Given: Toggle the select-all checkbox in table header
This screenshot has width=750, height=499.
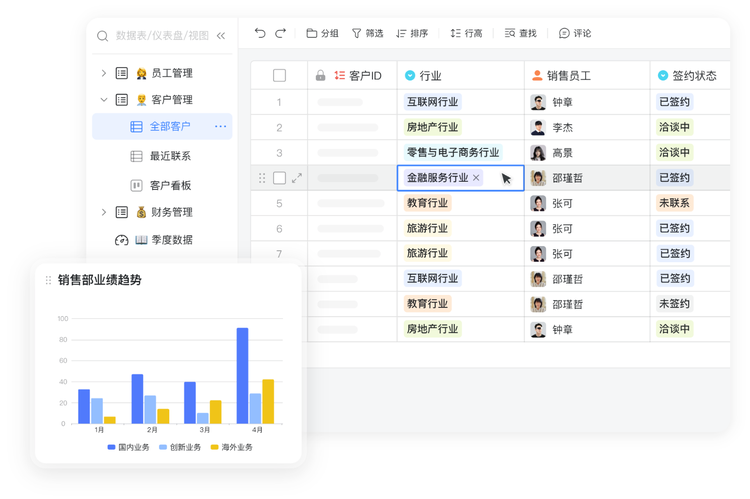Looking at the screenshot, I should [279, 76].
